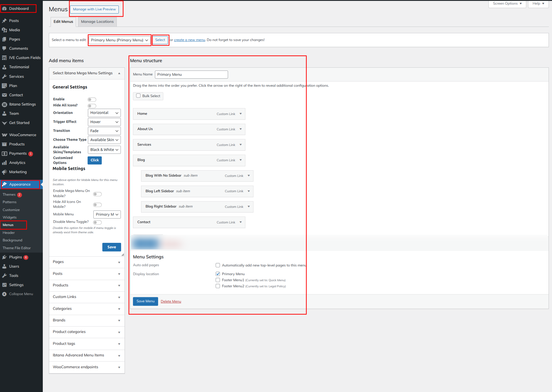
Task: Open Plugins via its plug icon
Action: tap(4, 257)
